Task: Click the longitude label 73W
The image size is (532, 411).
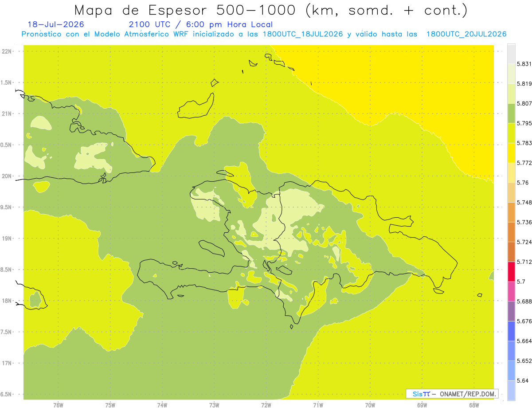Action: 214,405
